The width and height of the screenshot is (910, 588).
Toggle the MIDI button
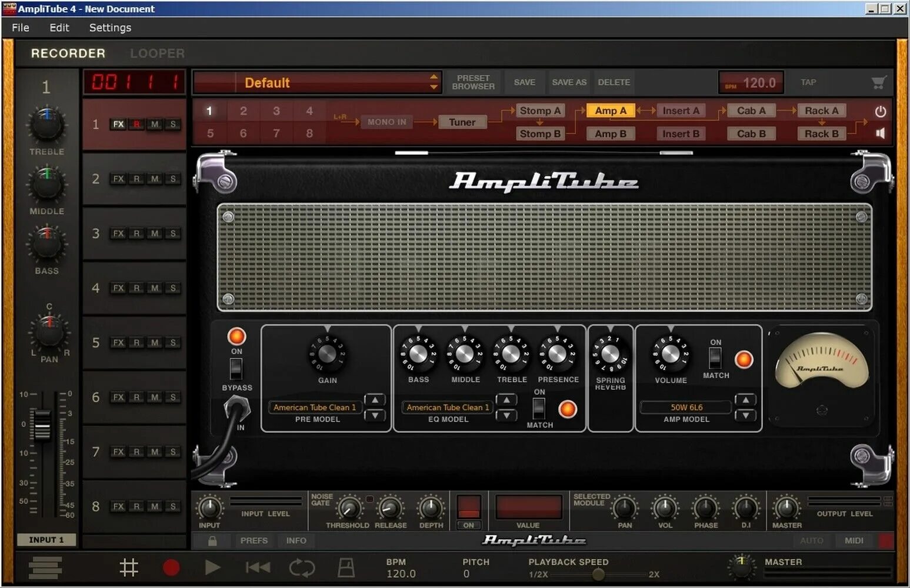[854, 540]
